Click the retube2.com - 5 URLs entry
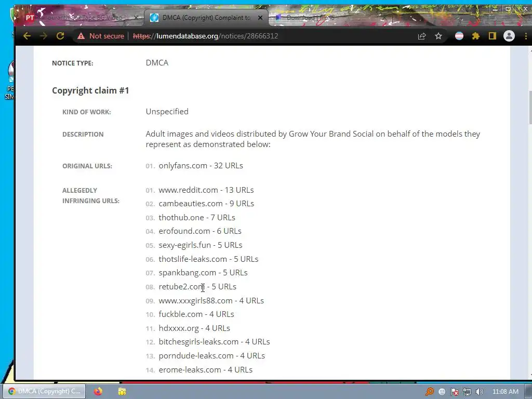This screenshot has width=532, height=399. point(197,287)
